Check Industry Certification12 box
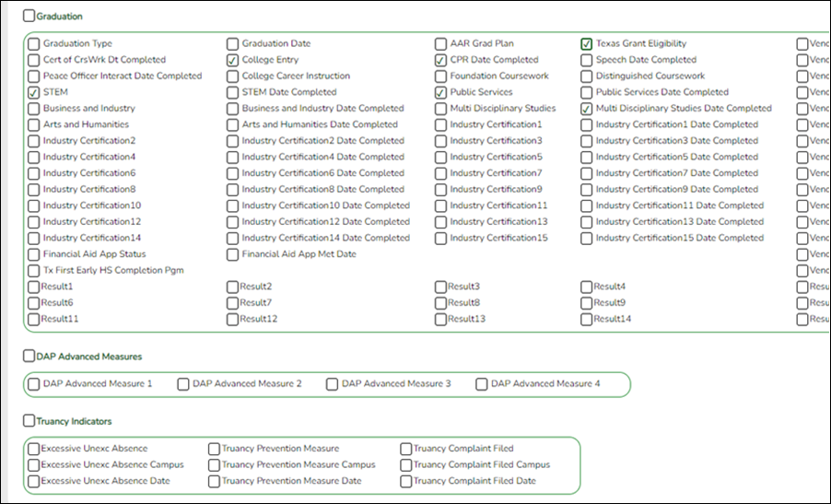 (34, 222)
